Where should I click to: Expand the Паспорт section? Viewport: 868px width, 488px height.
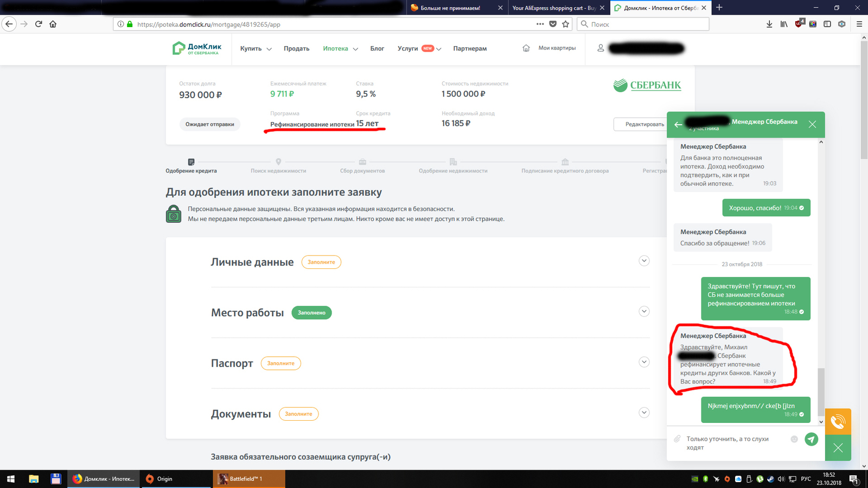click(644, 362)
